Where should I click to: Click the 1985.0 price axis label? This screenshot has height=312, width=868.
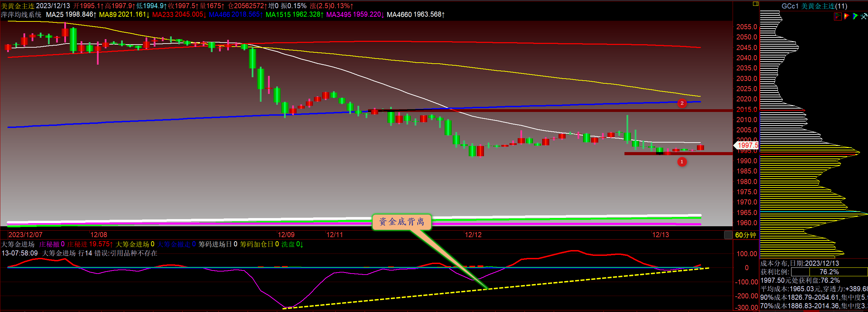point(747,171)
